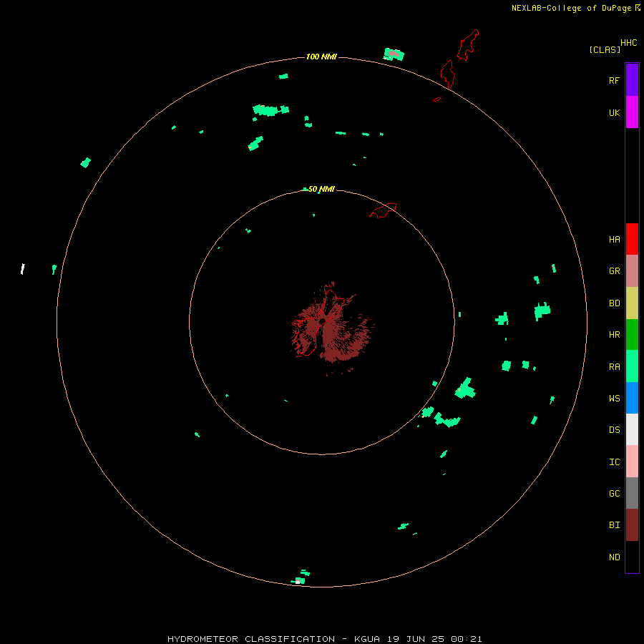
Task: Click the 50 NMI range ring label
Action: coord(321,189)
